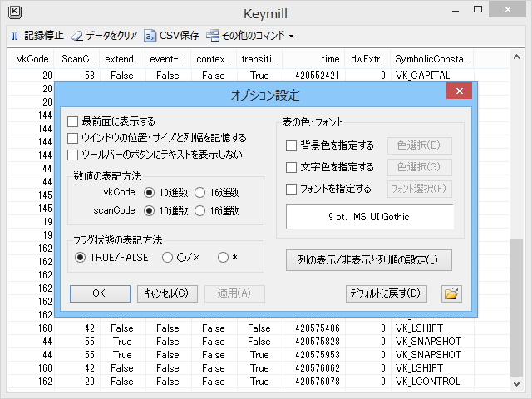
Task: Click the 9 pt. MS UI Gothic font preview box
Action: 369,217
